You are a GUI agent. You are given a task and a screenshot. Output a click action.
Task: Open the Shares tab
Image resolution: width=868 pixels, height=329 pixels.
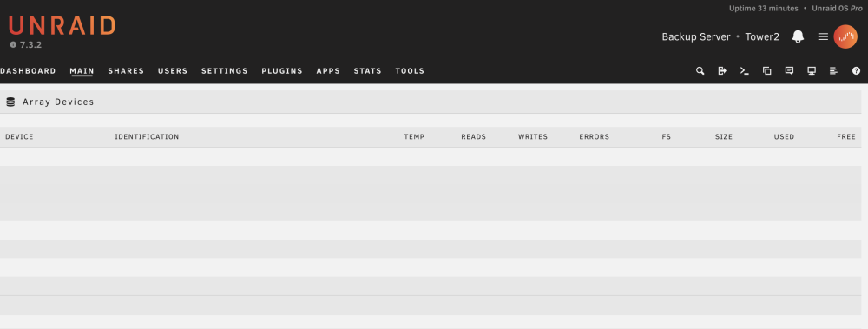tap(126, 71)
